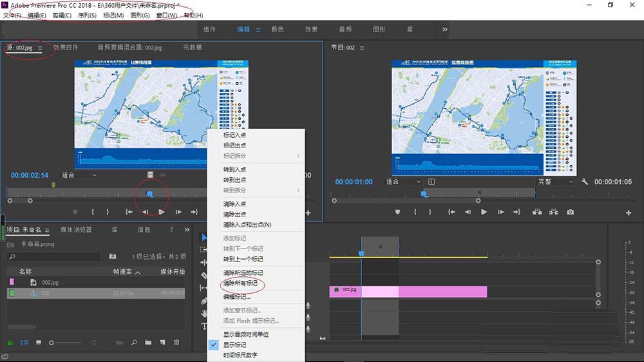Create a new bin in project panel
Screen dimensions: 644x362
[x=148, y=343]
